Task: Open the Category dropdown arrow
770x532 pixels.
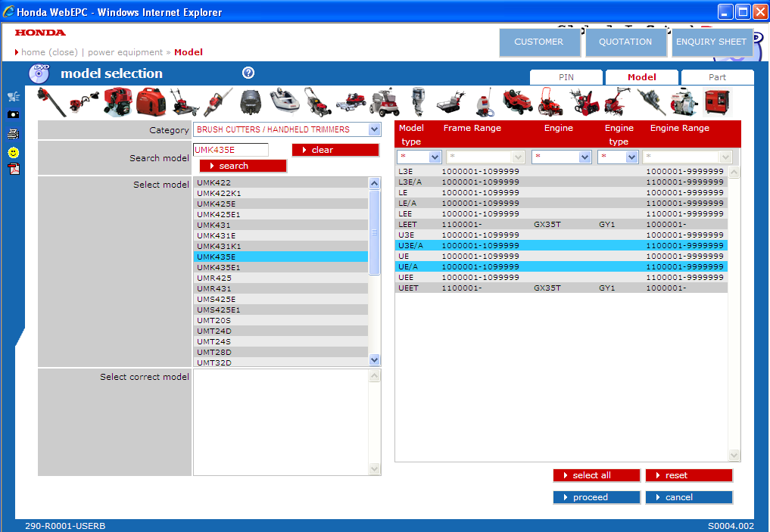Action: coord(374,129)
